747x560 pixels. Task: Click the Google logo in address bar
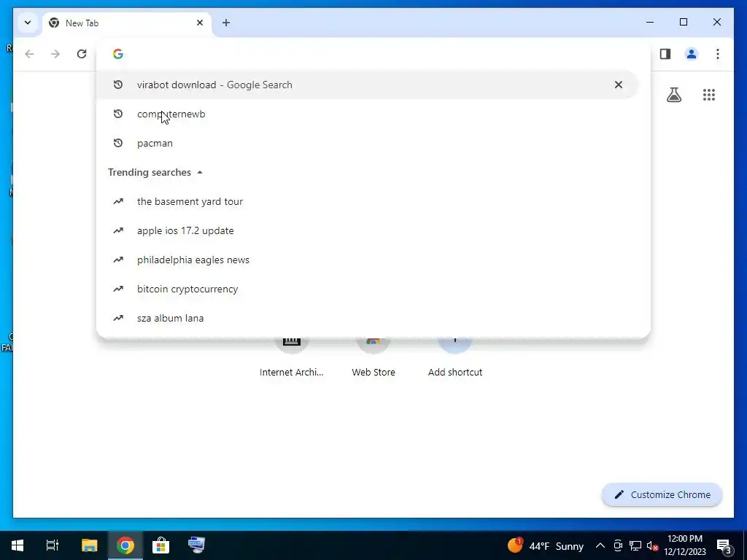point(118,54)
